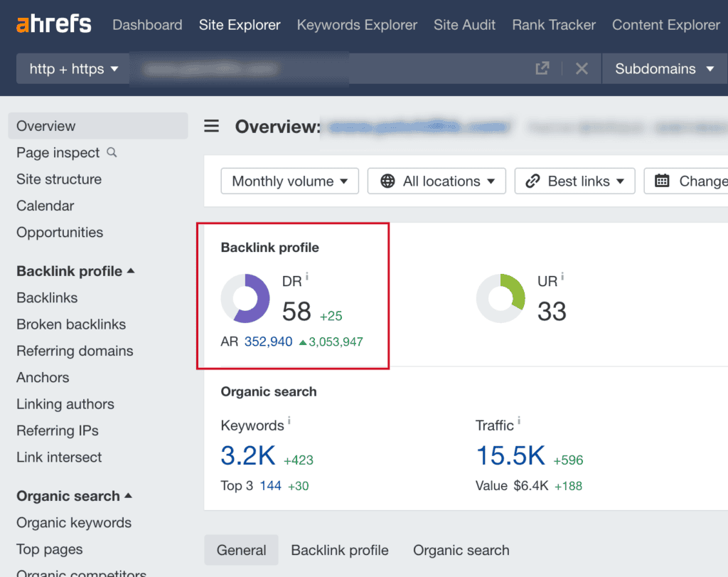Click the ahrefs logo
728x577 pixels.
point(54,24)
